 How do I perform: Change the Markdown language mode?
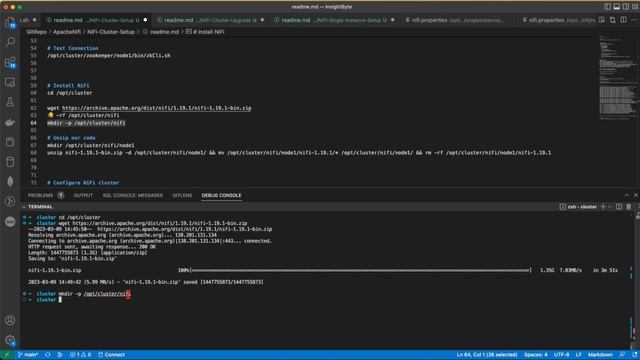(600, 355)
